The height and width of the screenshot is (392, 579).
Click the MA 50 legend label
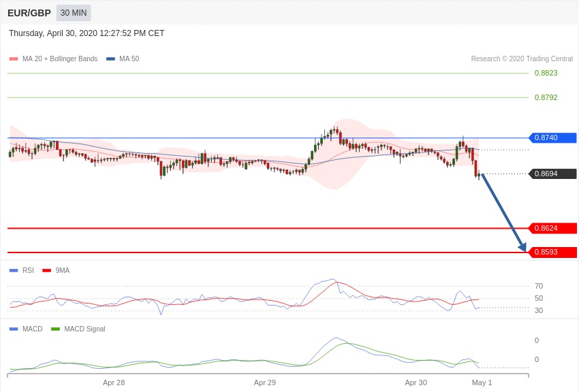click(x=129, y=59)
